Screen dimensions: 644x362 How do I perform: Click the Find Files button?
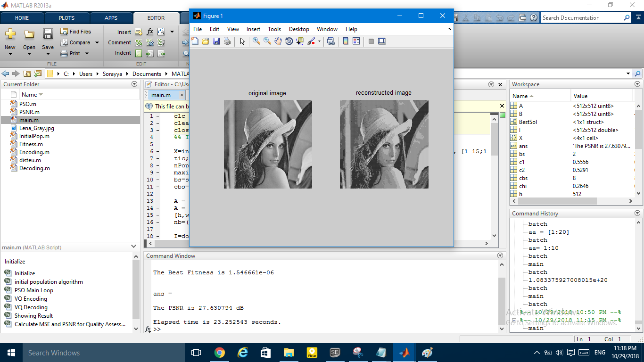[x=76, y=32]
